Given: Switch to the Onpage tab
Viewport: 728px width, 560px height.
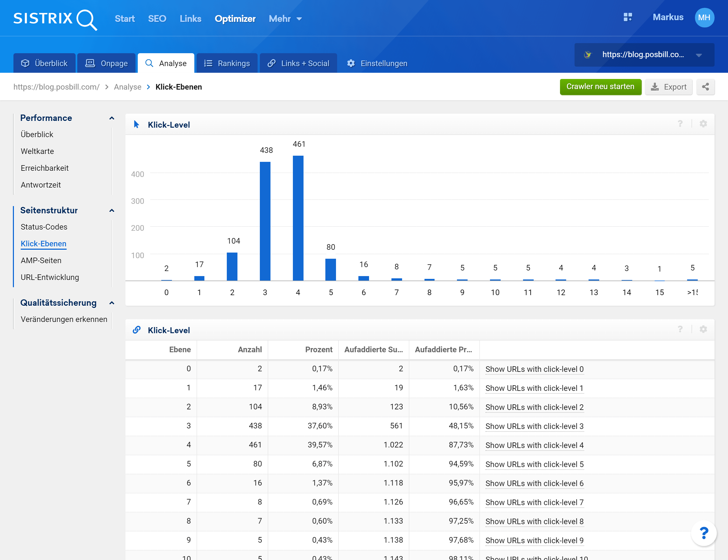Looking at the screenshot, I should (107, 63).
